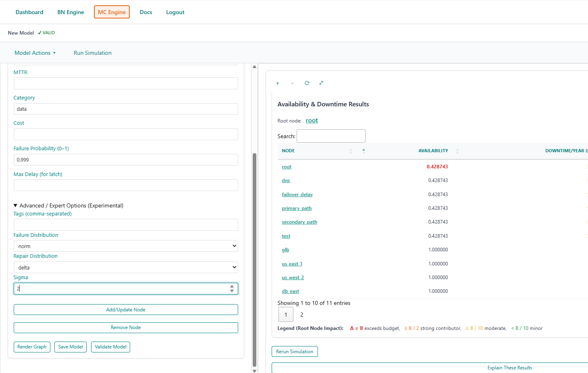Click the Add/Update Node button
Viewport: 588px width, 373px height.
click(126, 310)
